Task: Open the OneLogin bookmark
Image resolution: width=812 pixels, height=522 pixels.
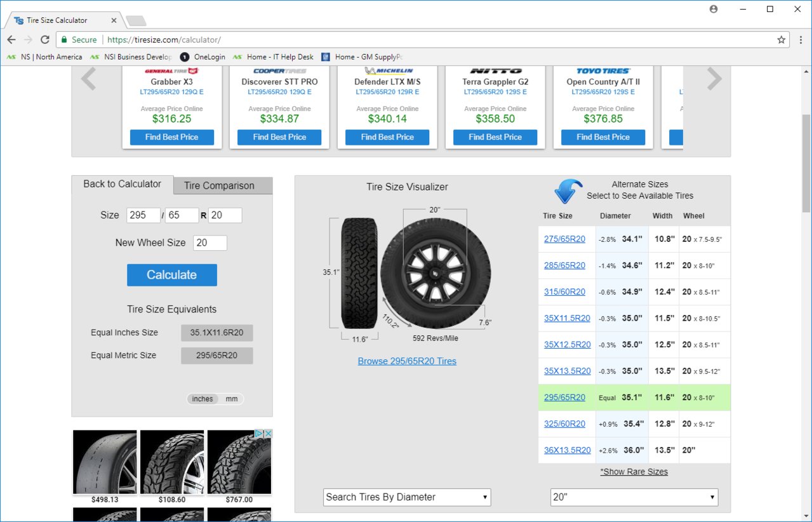Action: point(203,57)
